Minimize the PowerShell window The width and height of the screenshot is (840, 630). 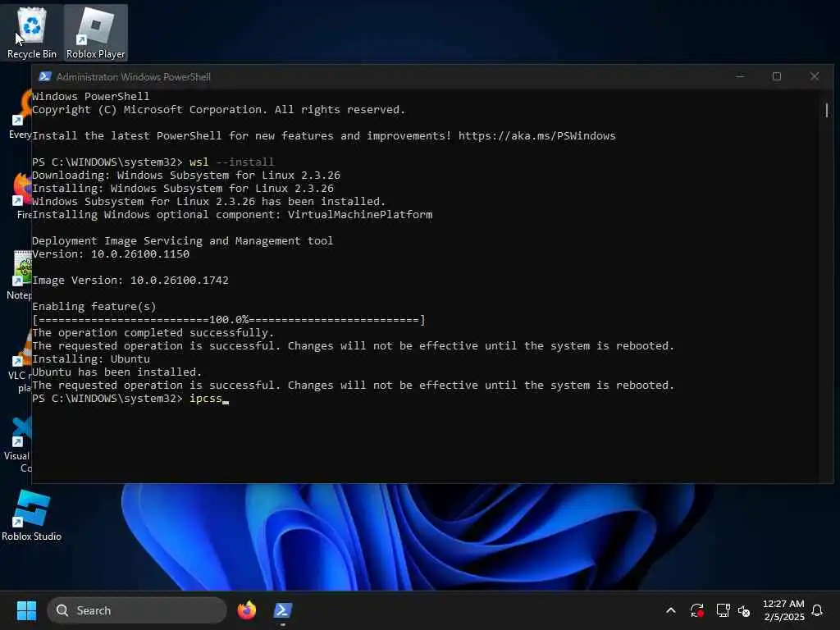(x=740, y=76)
